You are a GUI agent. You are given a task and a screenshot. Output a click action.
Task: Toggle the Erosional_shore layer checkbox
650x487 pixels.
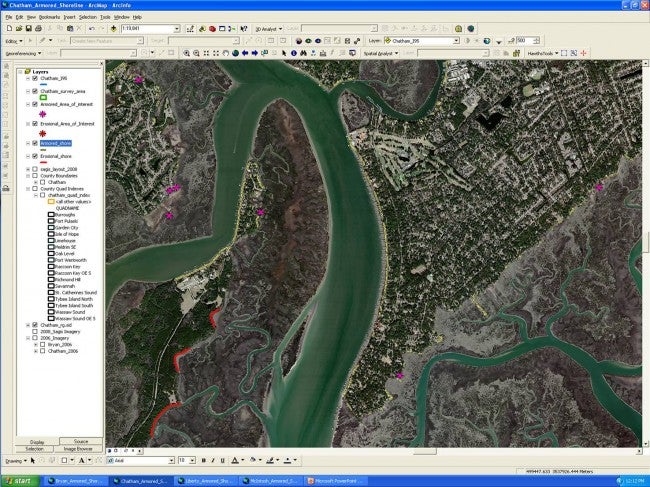point(34,156)
